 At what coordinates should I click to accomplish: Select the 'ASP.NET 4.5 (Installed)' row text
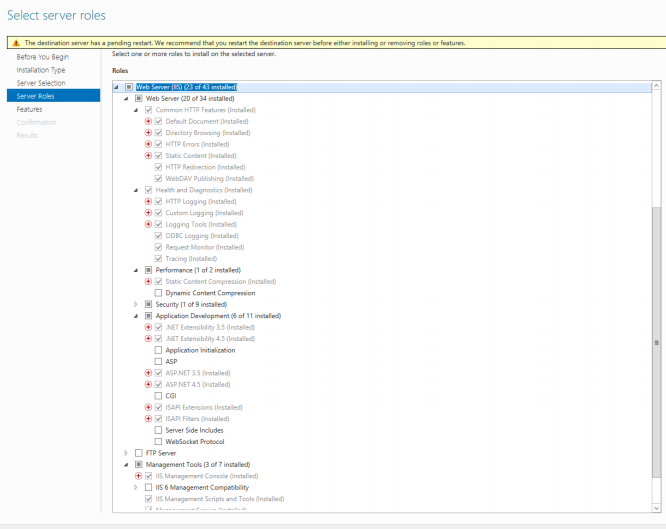pos(198,385)
